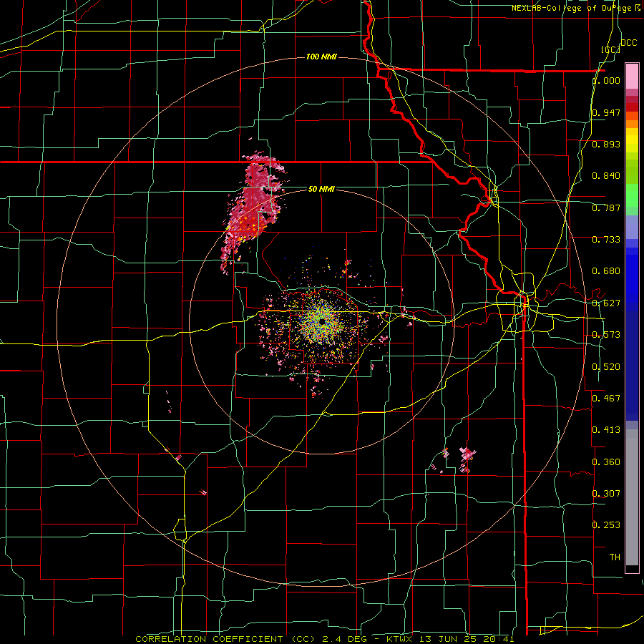Click the 0.307 color scale value
This screenshot has width=644, height=644.
tap(606, 493)
